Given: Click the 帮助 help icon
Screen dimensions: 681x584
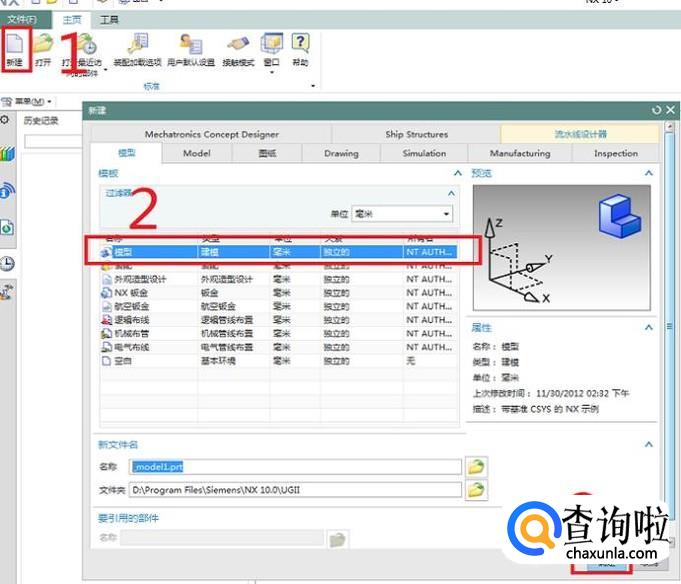Looking at the screenshot, I should (x=300, y=47).
